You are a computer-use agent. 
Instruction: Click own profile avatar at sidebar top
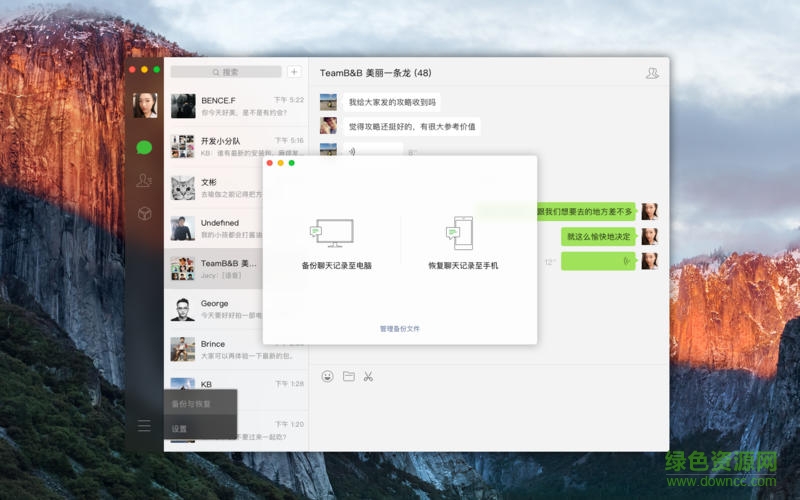click(145, 105)
